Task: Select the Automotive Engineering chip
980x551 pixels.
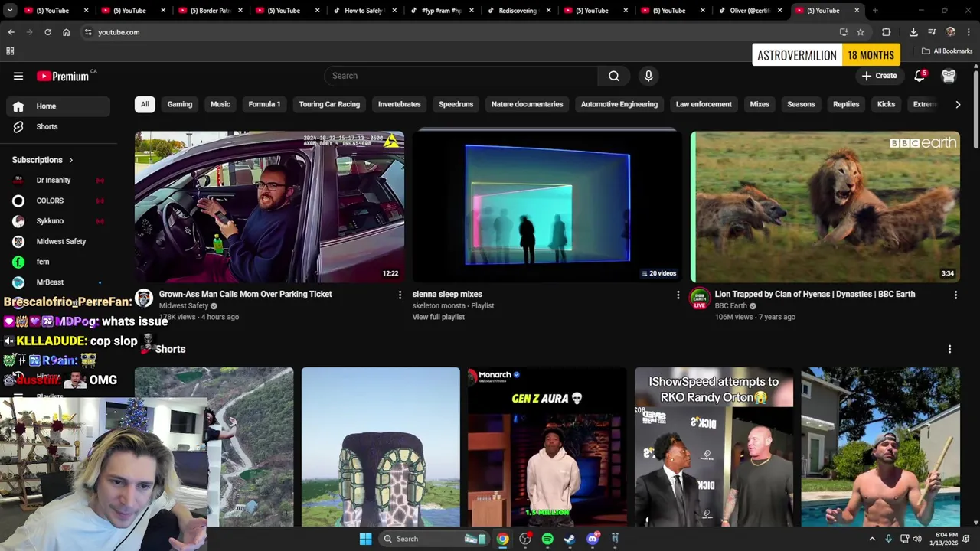Action: (619, 104)
